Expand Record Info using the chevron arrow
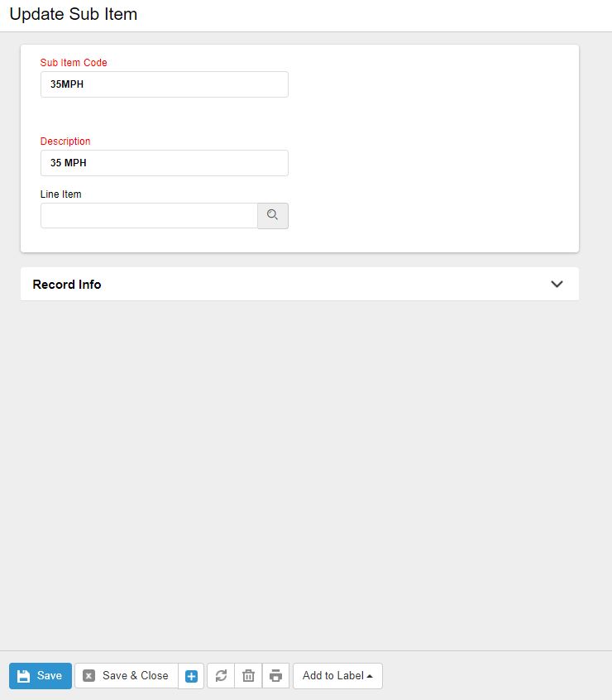 click(x=557, y=284)
